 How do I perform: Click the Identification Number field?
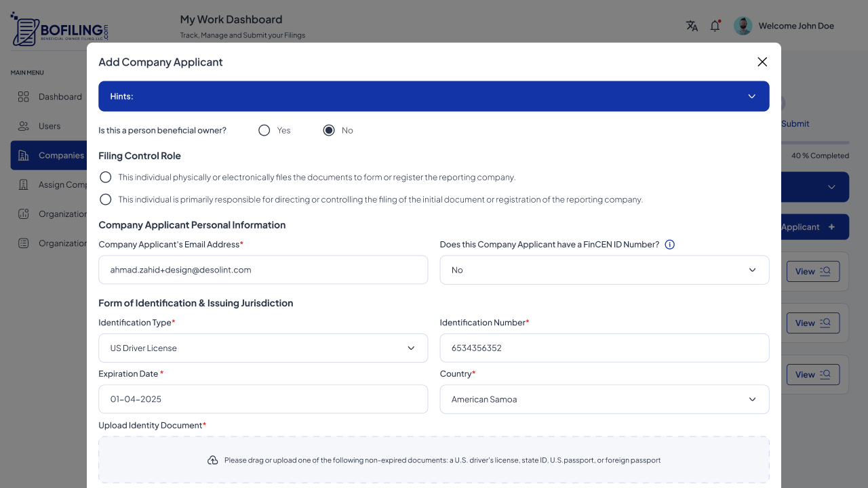pos(604,348)
